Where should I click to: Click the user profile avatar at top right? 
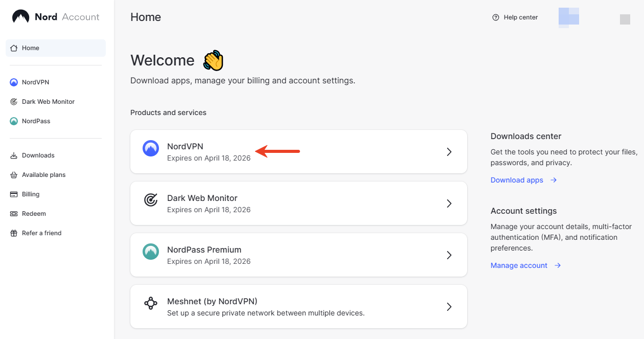tap(569, 17)
